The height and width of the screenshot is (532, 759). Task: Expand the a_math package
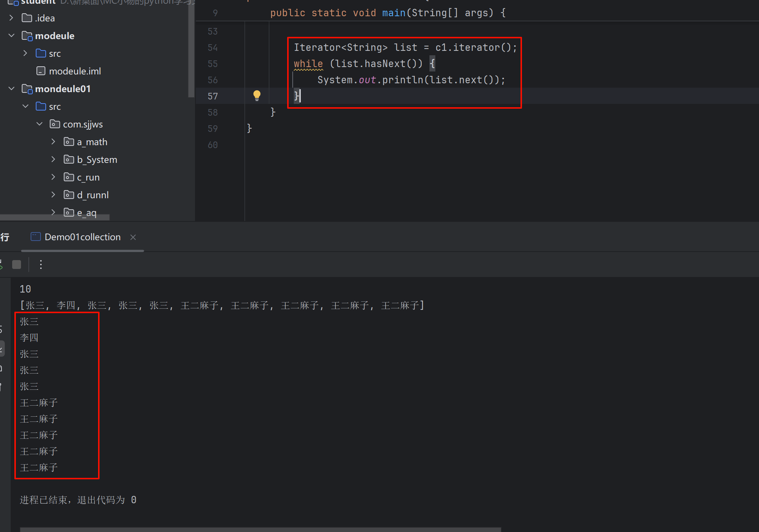coord(53,142)
